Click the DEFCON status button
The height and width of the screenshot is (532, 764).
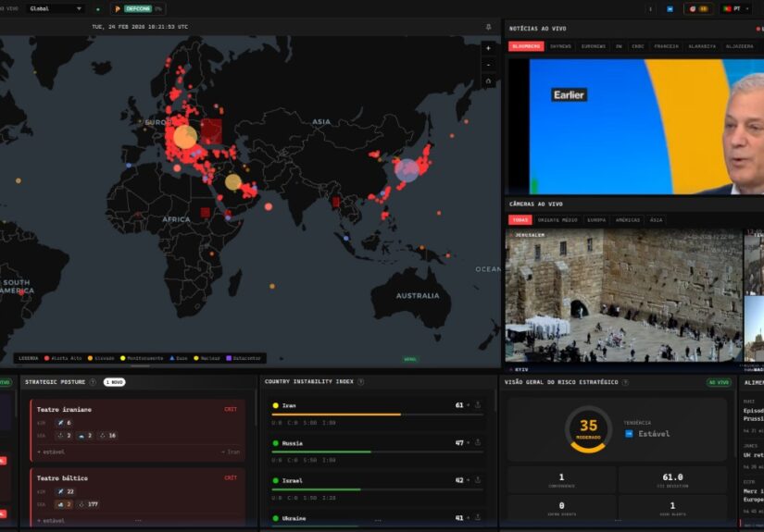pos(139,8)
